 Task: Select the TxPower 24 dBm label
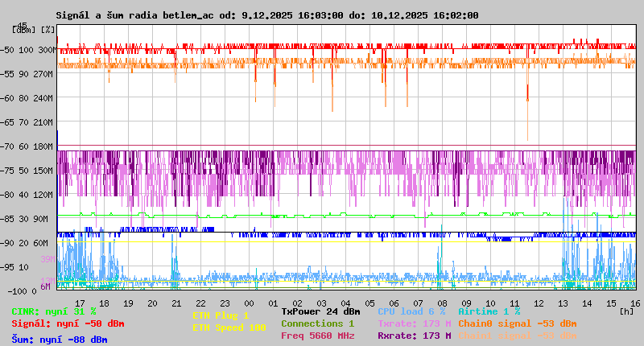click(x=320, y=311)
